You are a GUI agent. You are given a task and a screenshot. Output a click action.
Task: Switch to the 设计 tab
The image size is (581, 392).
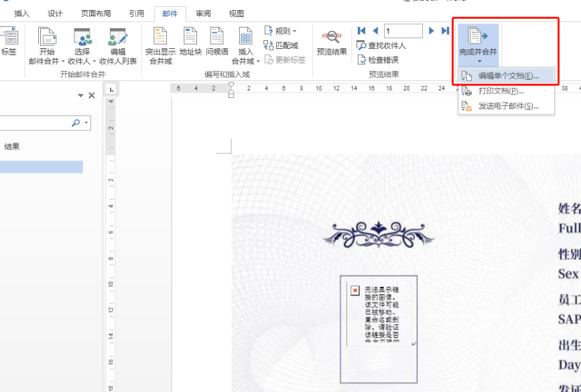click(55, 13)
